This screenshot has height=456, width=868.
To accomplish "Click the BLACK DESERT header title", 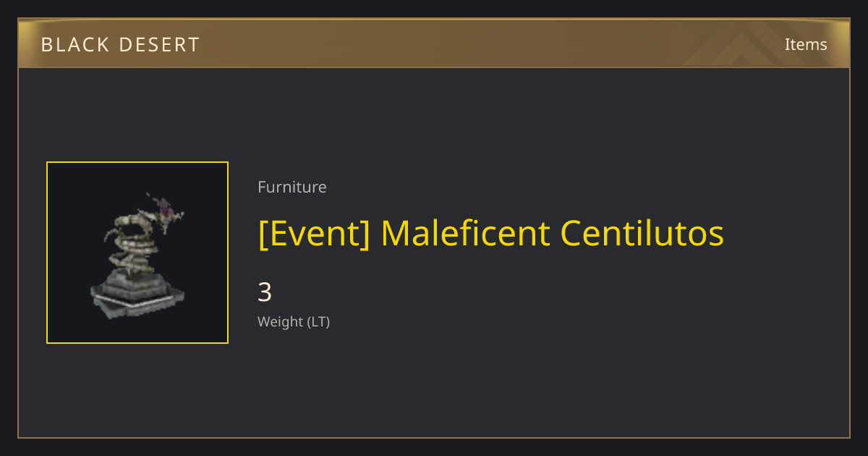I will point(120,45).
